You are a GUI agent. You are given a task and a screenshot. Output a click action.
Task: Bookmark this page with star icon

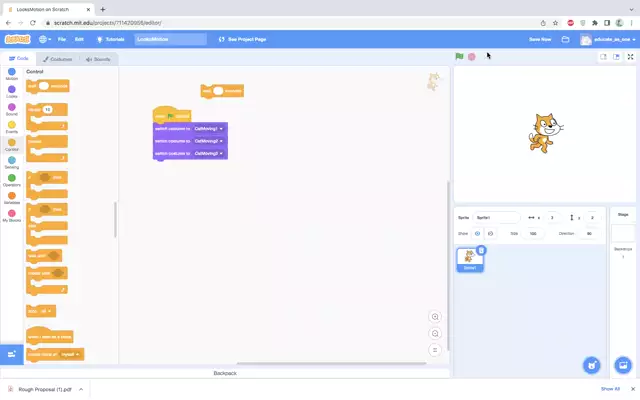[x=555, y=23]
